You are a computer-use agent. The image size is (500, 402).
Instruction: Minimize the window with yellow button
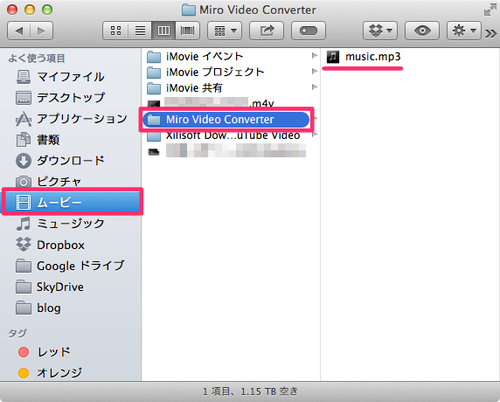tap(30, 10)
